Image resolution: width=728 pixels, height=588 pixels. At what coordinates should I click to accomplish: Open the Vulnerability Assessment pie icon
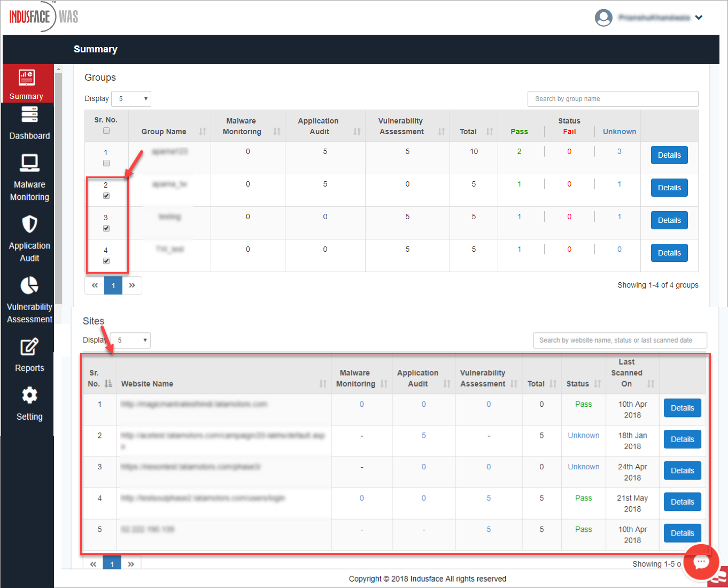click(x=29, y=285)
